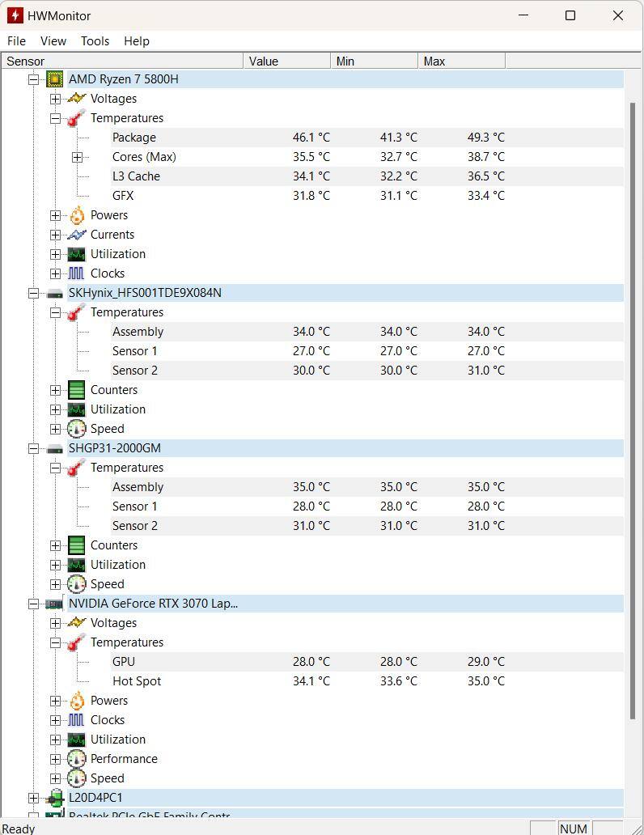This screenshot has height=835, width=644.
Task: Click the L20D4PC1 battery icon
Action: [54, 798]
